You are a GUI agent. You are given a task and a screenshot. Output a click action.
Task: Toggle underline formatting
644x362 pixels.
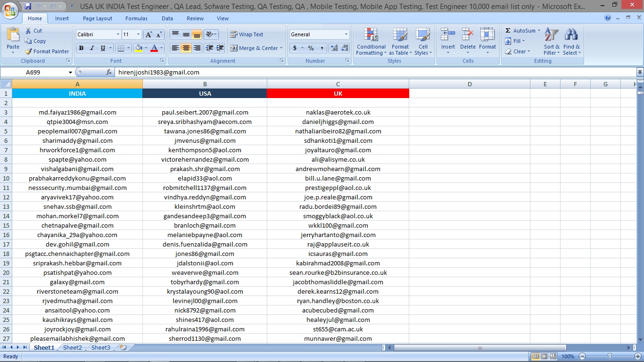pos(103,48)
